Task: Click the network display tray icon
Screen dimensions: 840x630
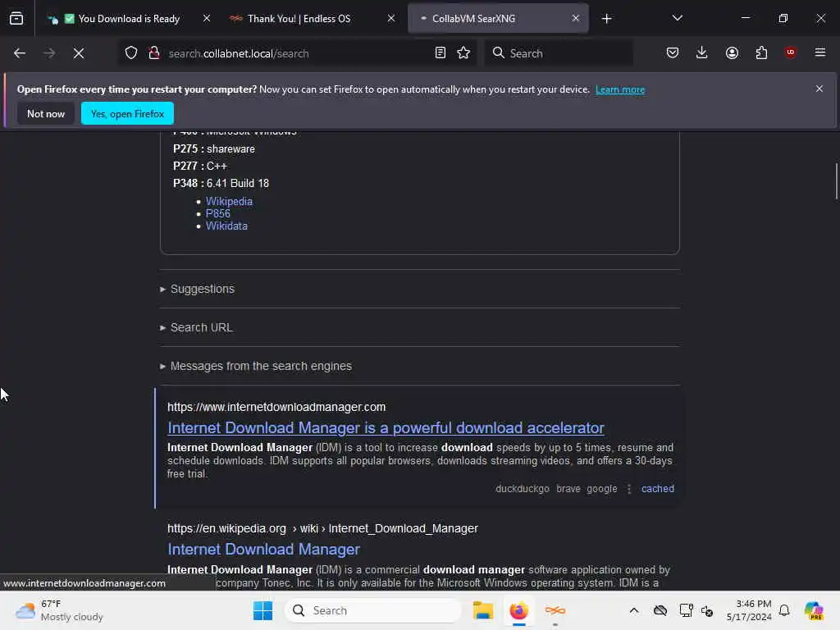Action: pos(686,610)
